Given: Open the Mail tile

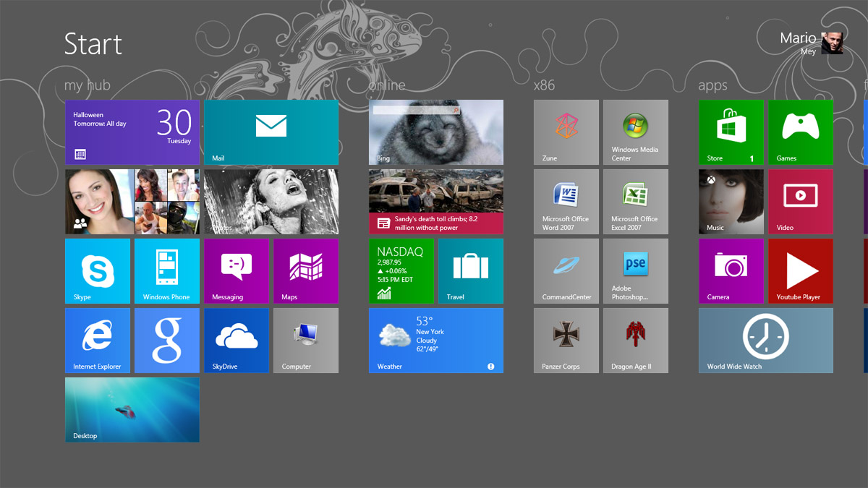Looking at the screenshot, I should point(271,132).
